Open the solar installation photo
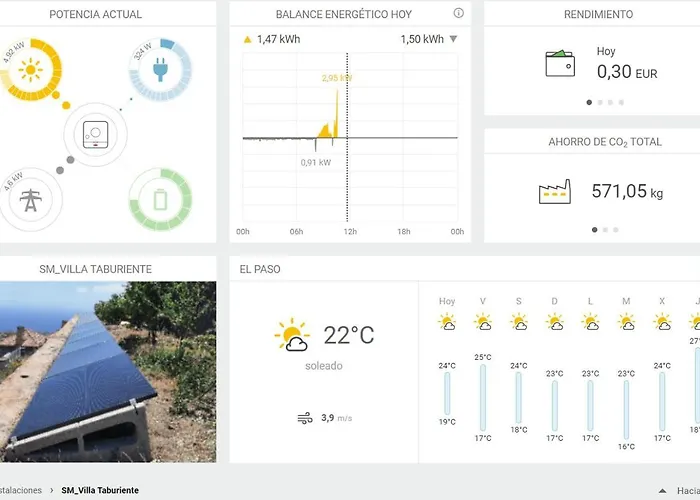700x500 pixels. (x=108, y=371)
